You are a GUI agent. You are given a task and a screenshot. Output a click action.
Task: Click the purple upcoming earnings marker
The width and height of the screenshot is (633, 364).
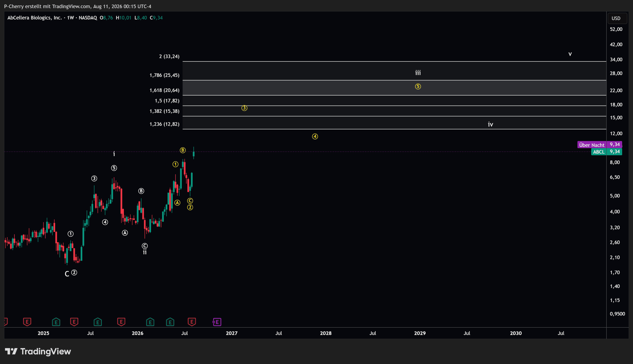(217, 322)
